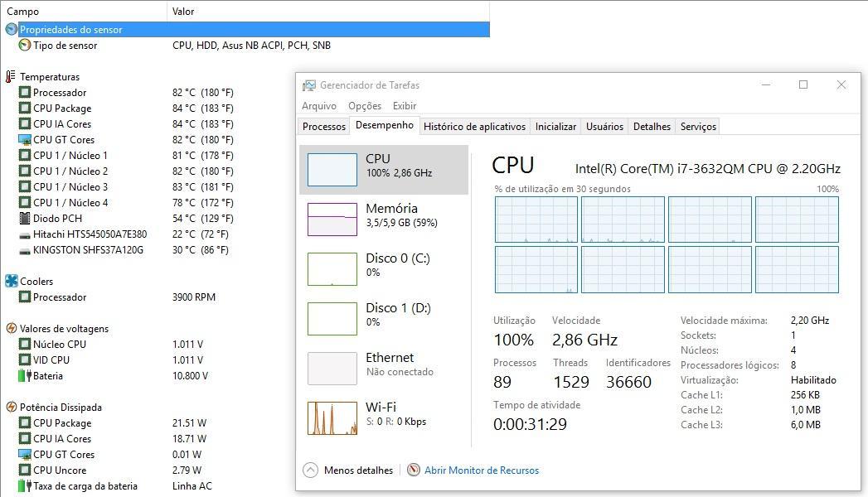This screenshot has height=497, width=868.
Task: Switch to the Serviços tab
Action: [698, 127]
